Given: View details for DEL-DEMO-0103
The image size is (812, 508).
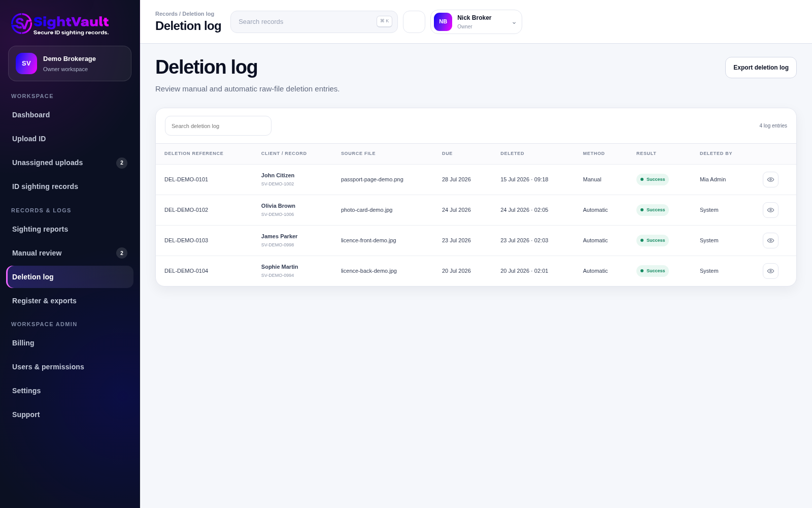Looking at the screenshot, I should tap(770, 240).
